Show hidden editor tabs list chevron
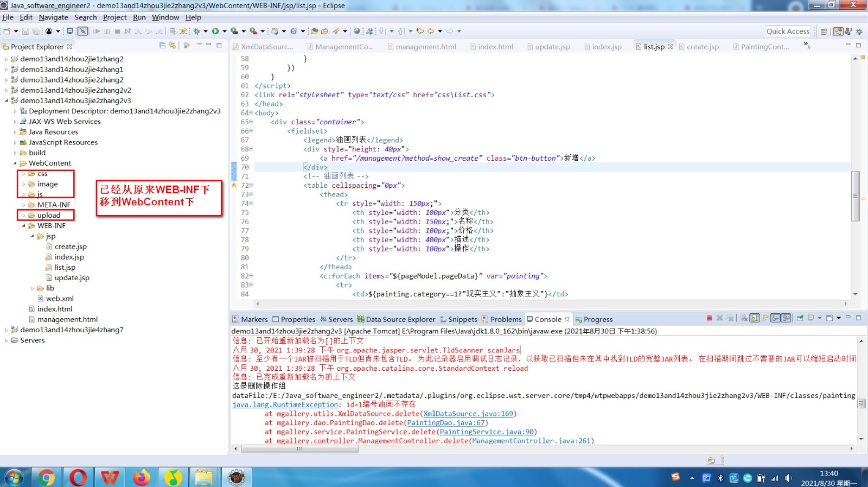 point(807,46)
